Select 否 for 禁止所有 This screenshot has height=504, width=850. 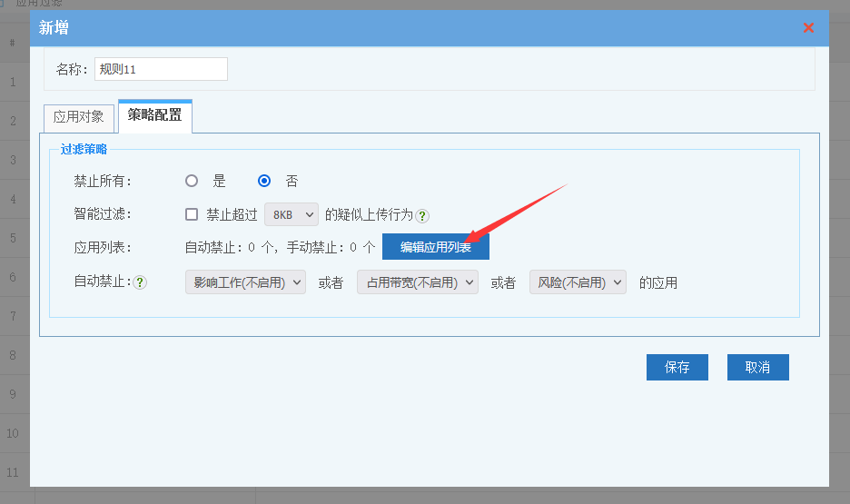pyautogui.click(x=264, y=181)
